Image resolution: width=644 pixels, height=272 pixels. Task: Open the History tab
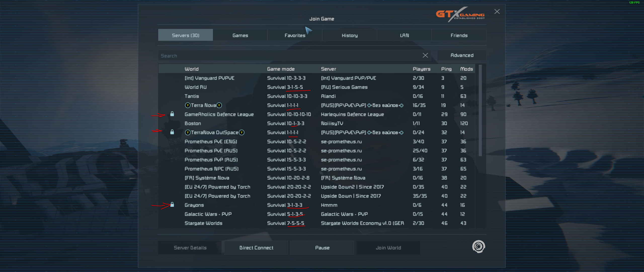[x=349, y=35]
